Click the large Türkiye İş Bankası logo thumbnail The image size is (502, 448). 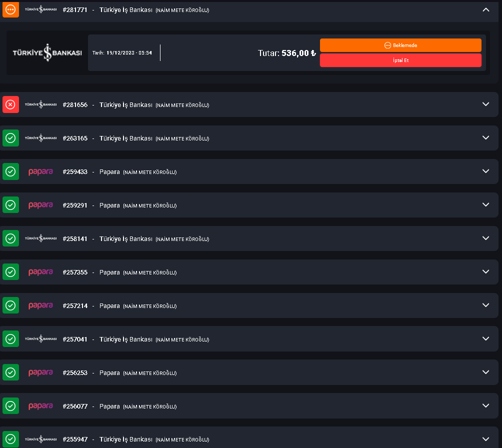pyautogui.click(x=47, y=53)
